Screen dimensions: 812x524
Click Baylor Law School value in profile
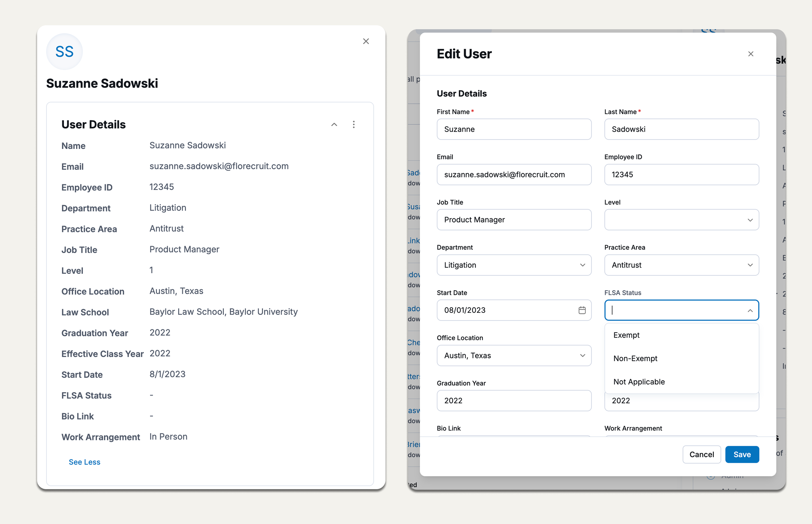pos(223,312)
